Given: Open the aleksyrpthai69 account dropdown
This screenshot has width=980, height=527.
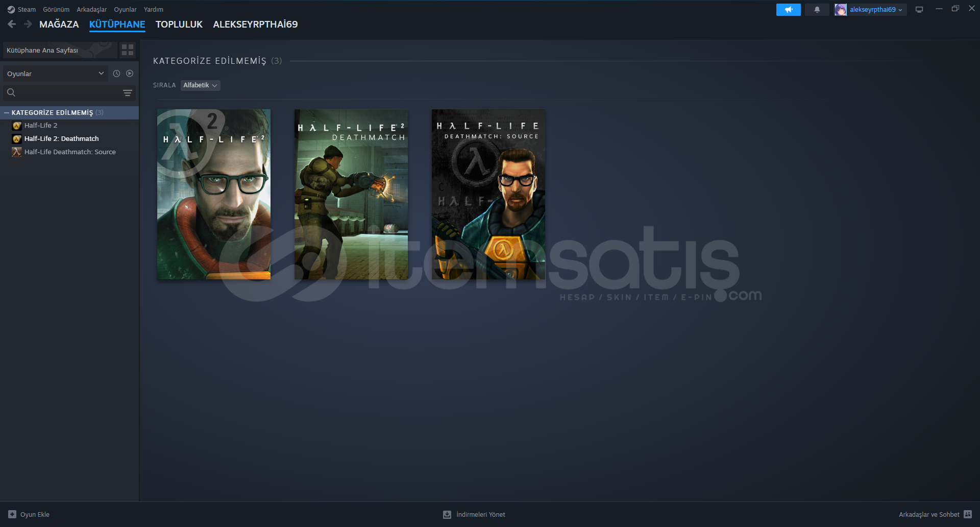Looking at the screenshot, I should click(x=875, y=10).
